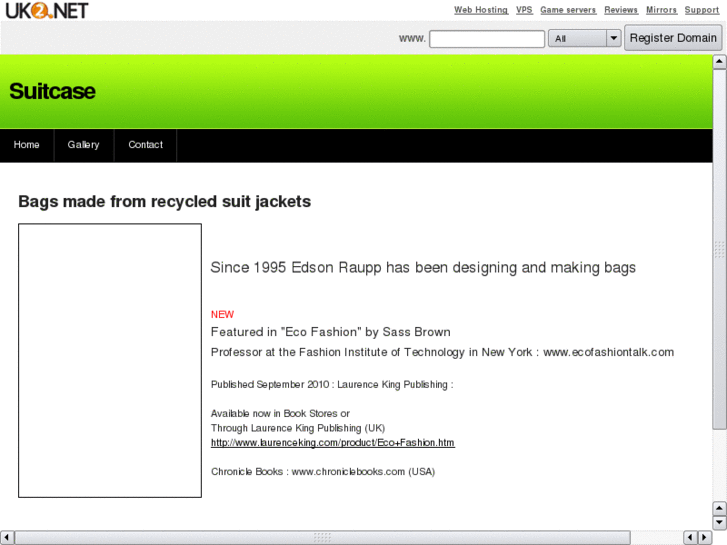This screenshot has height=545, width=727.
Task: Click the horizontal scrollbar thumb
Action: tap(322, 538)
